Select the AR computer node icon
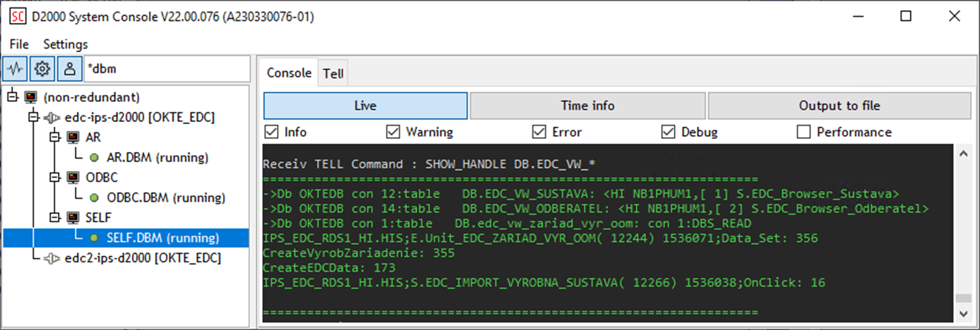This screenshot has height=330, width=980. (73, 138)
